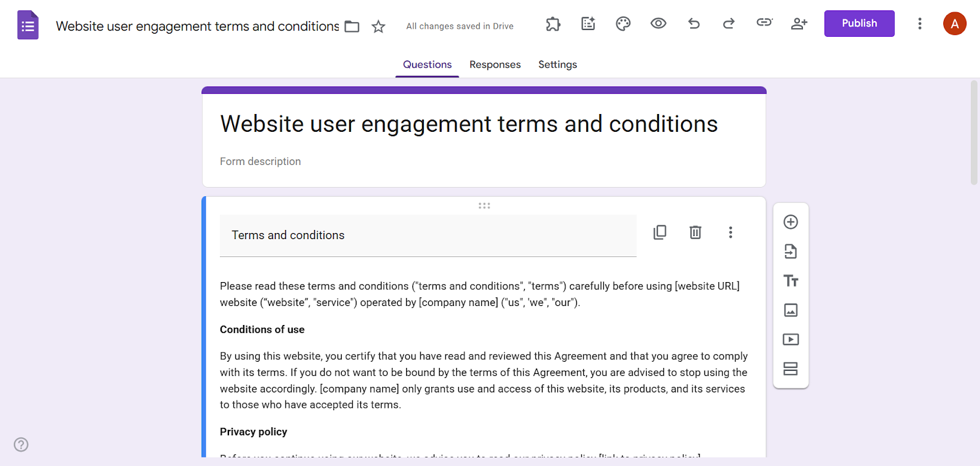Screen dimensions: 980x466
Task: Delete the Terms and conditions question
Action: point(695,232)
